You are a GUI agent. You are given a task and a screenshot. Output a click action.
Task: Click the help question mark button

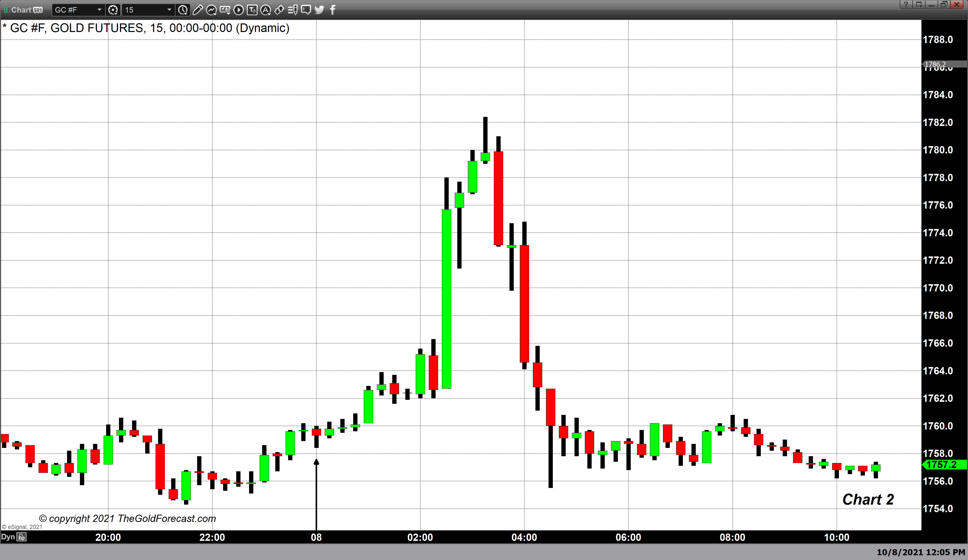tap(906, 5)
